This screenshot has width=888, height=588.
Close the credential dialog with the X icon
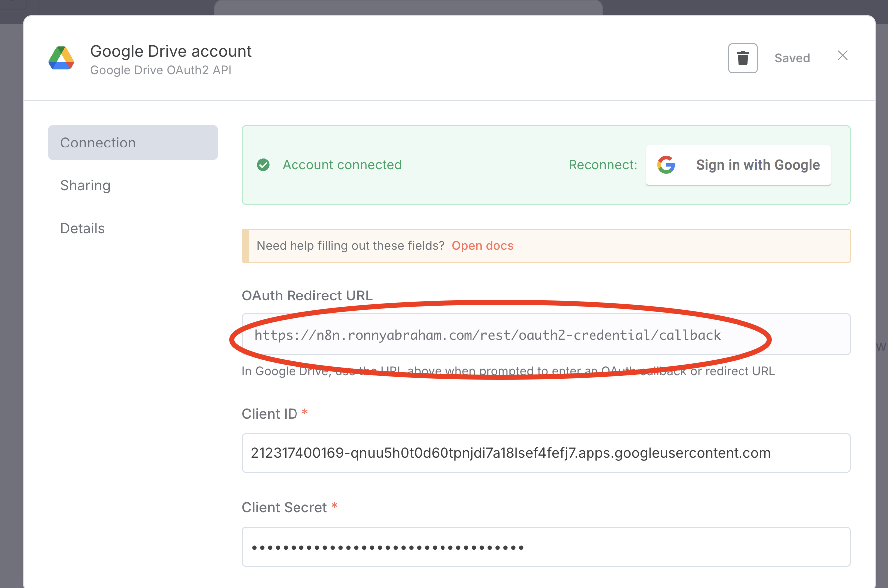(x=842, y=55)
